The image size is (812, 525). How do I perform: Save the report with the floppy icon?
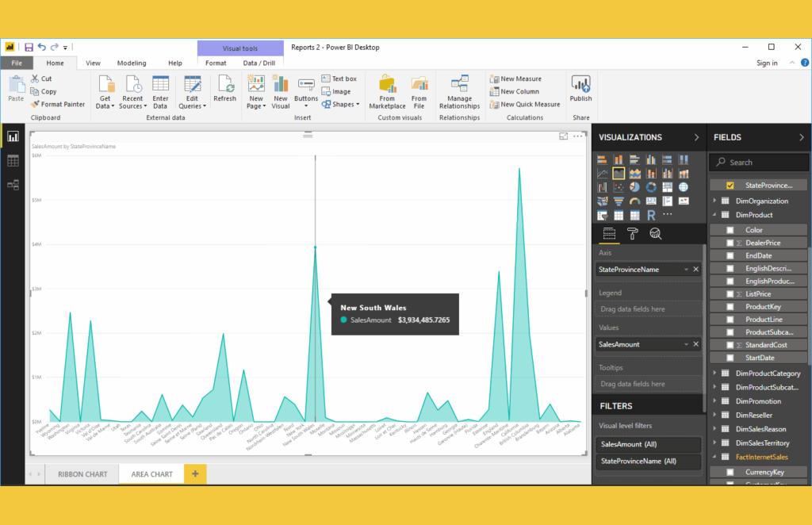point(29,47)
